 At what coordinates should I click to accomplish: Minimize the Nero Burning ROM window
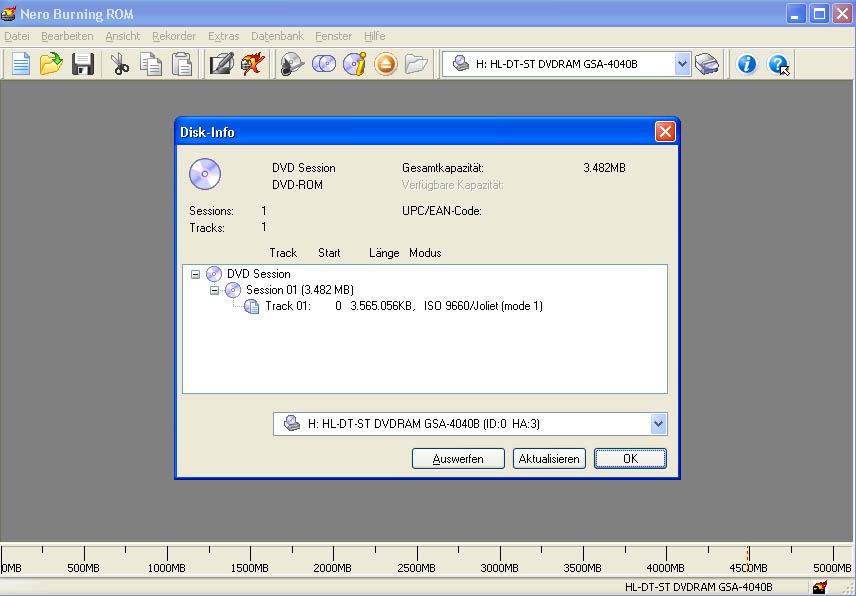click(x=796, y=14)
